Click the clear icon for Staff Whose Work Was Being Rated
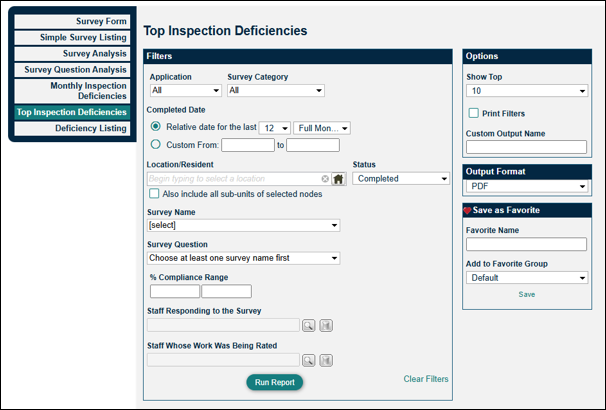606x410 pixels. click(x=326, y=361)
